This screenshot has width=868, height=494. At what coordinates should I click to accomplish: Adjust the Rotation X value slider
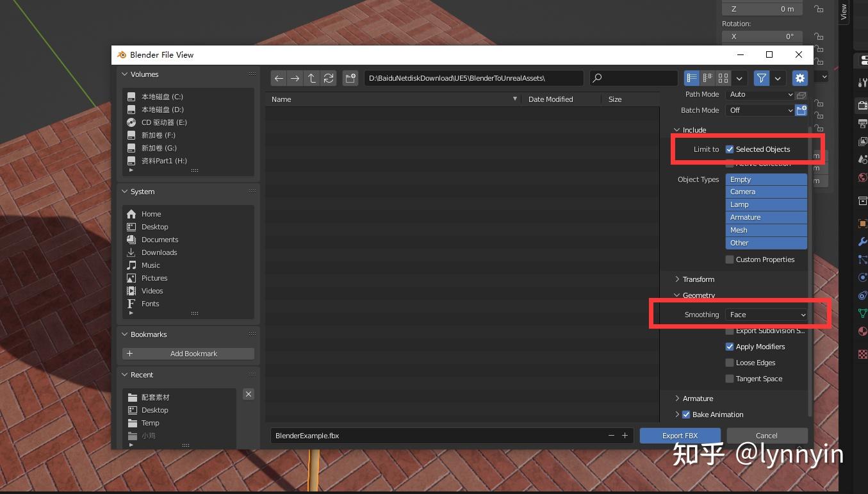click(762, 37)
